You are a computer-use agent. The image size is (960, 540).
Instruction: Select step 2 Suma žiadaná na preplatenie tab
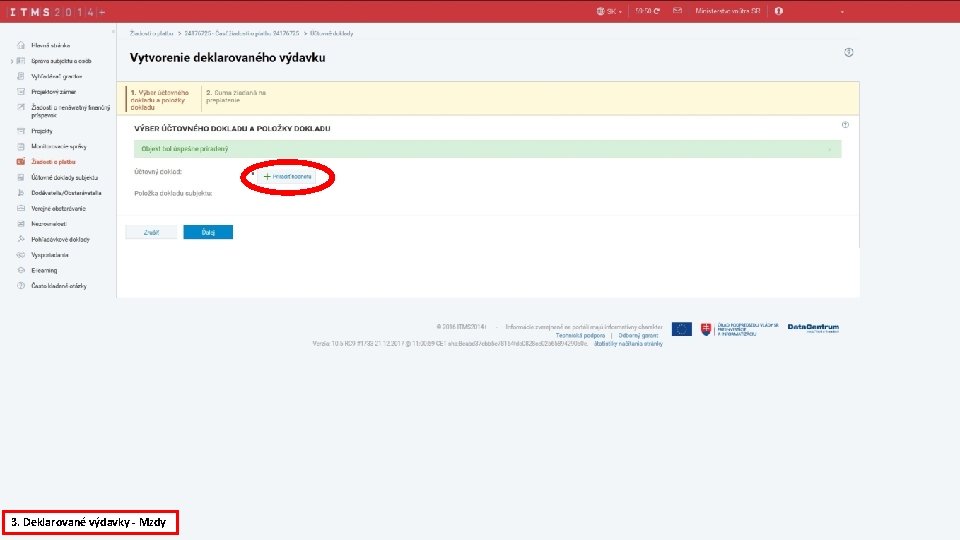coord(236,96)
